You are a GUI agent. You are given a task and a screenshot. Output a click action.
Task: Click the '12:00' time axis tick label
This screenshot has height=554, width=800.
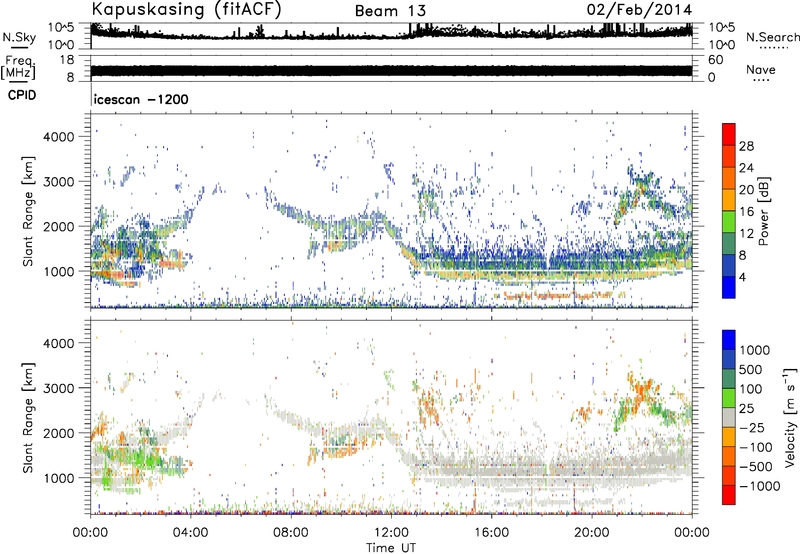pyautogui.click(x=391, y=533)
